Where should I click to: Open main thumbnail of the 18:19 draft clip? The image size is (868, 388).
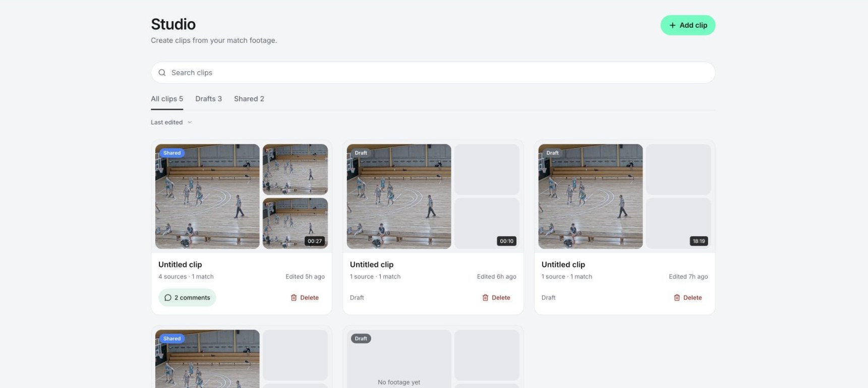591,196
